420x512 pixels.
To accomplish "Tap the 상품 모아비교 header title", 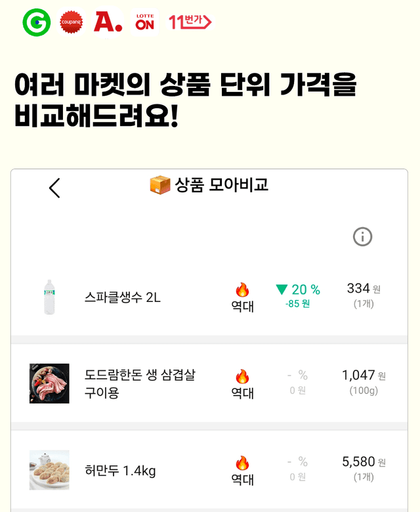I will point(221,185).
